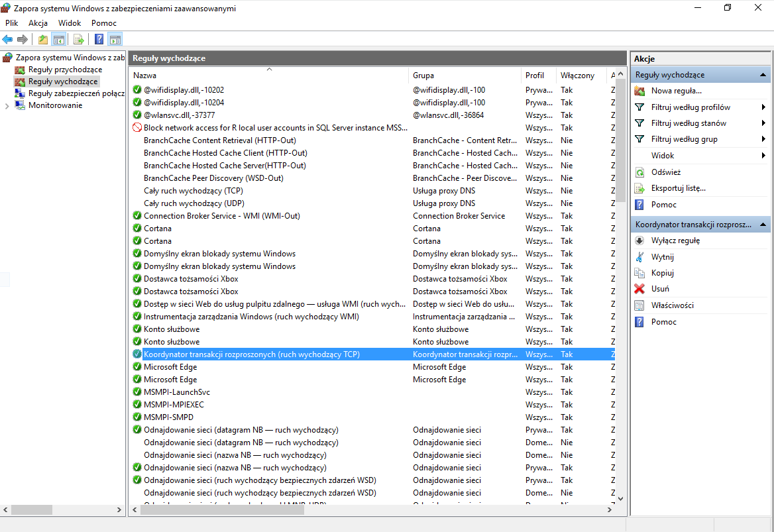Disable the selected rule via Wyłącz regułę
This screenshot has width=774, height=532.
pos(675,240)
